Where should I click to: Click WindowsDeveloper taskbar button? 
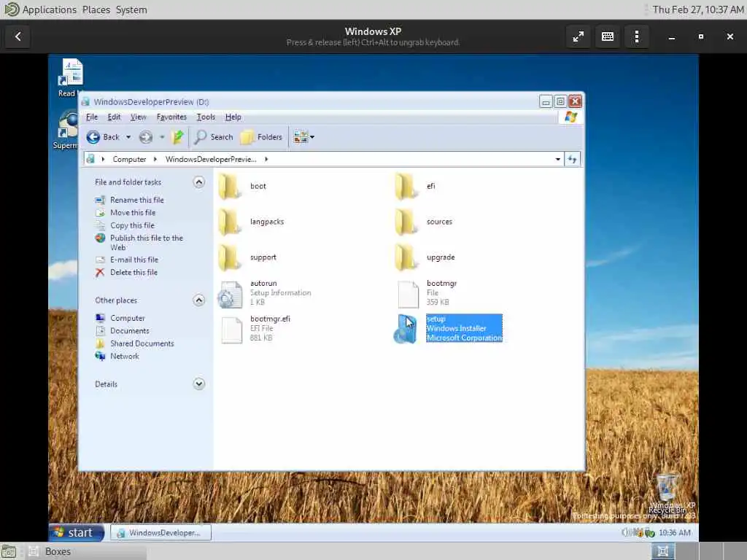pyautogui.click(x=160, y=533)
